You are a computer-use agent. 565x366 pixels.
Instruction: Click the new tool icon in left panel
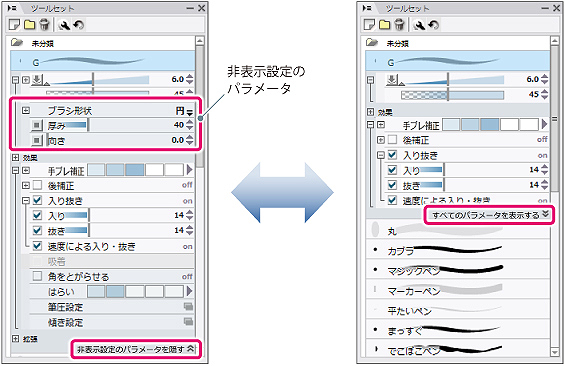point(14,24)
